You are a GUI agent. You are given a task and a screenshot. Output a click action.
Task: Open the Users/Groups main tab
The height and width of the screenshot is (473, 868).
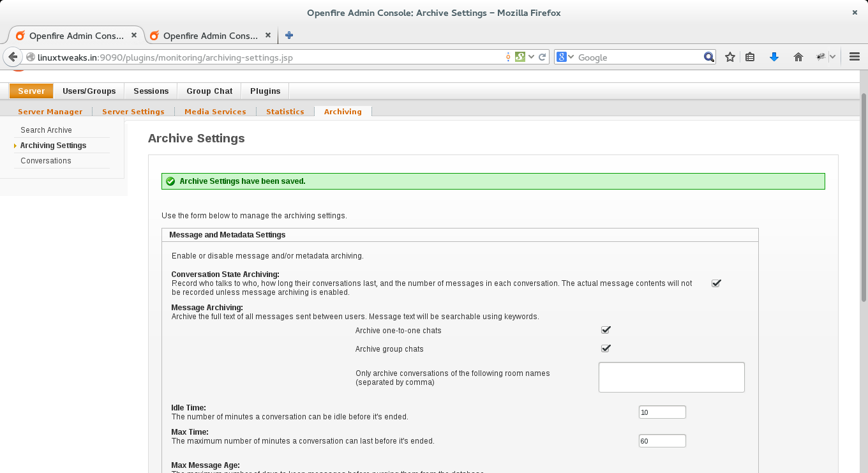(89, 91)
